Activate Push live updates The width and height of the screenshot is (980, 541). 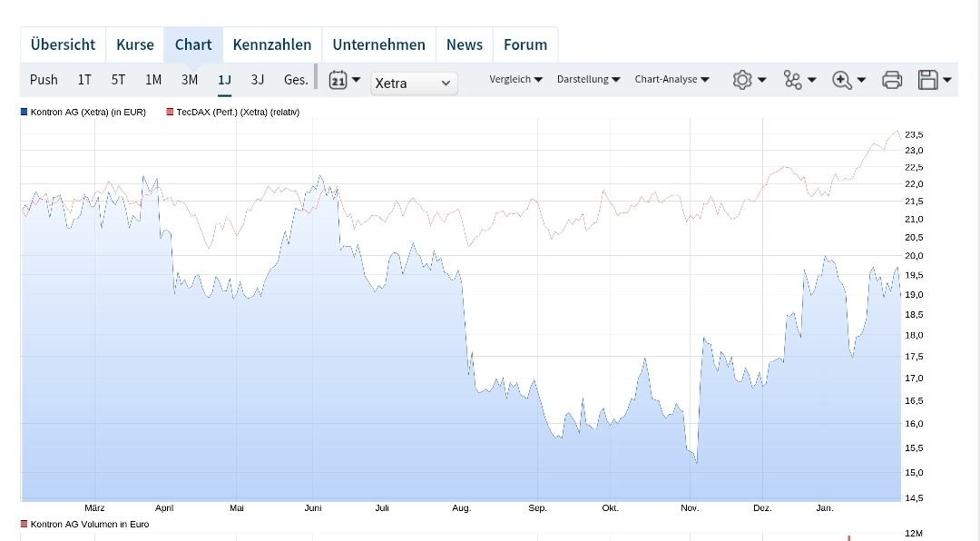[44, 80]
